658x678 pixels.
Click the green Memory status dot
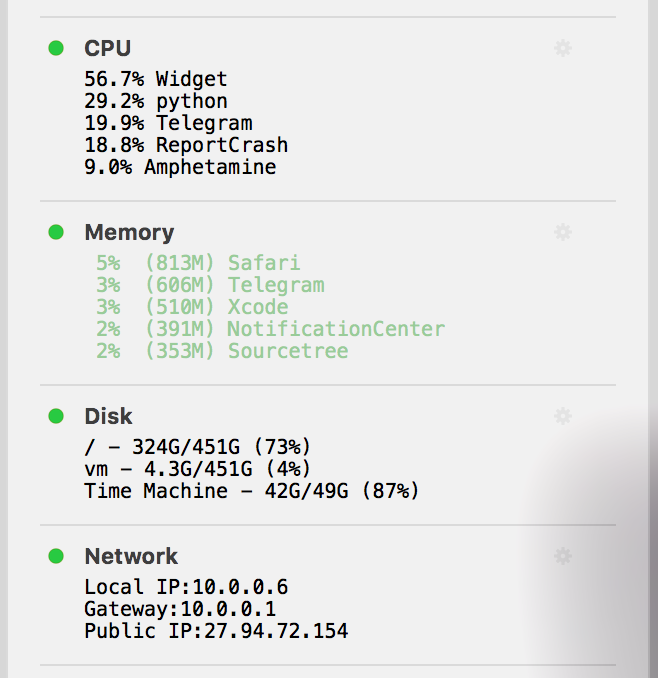[x=56, y=232]
